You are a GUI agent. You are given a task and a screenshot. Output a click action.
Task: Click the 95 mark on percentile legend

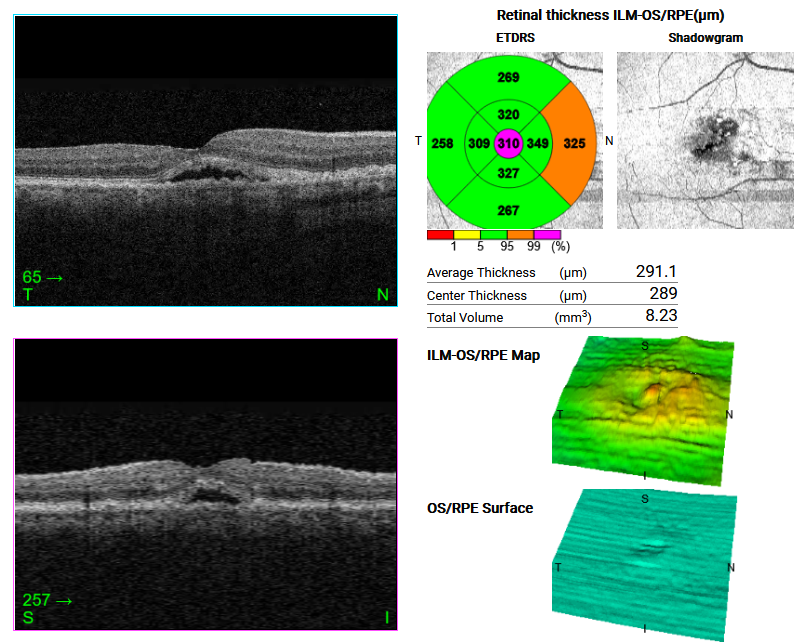click(x=507, y=247)
